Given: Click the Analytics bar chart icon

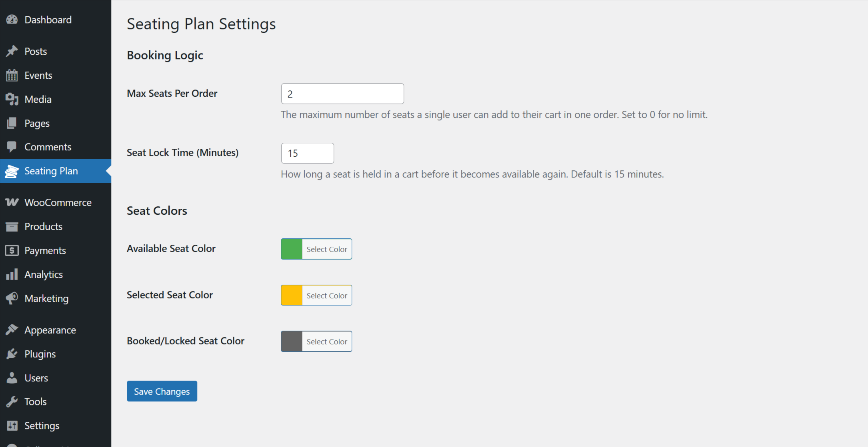Looking at the screenshot, I should [12, 274].
